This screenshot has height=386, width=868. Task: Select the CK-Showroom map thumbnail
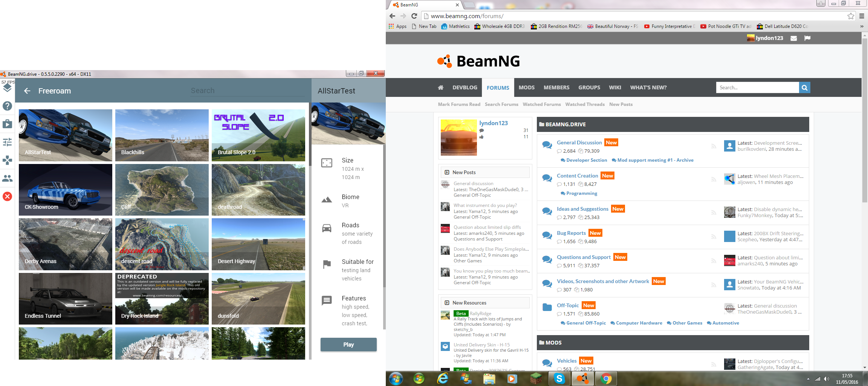pyautogui.click(x=66, y=190)
